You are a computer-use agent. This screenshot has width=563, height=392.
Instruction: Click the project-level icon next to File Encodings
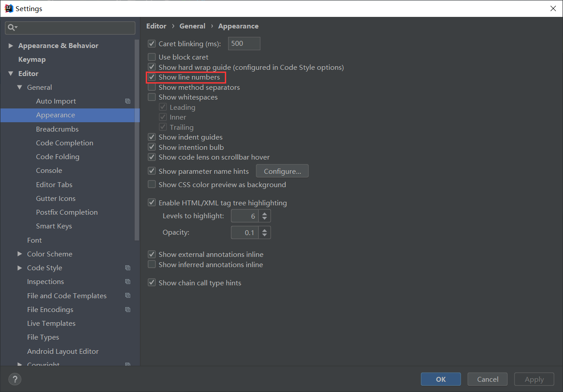128,309
